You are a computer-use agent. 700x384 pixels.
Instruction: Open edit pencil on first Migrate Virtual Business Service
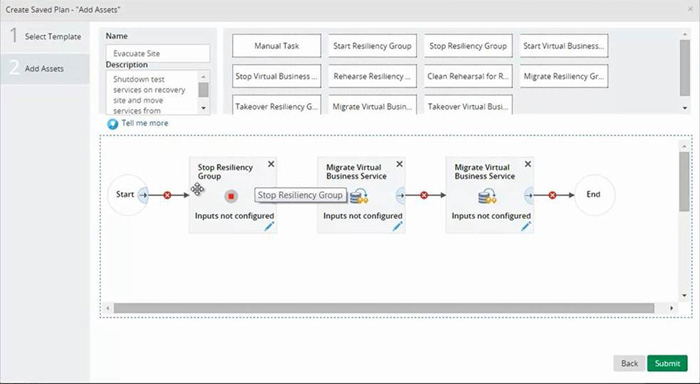[x=397, y=226]
